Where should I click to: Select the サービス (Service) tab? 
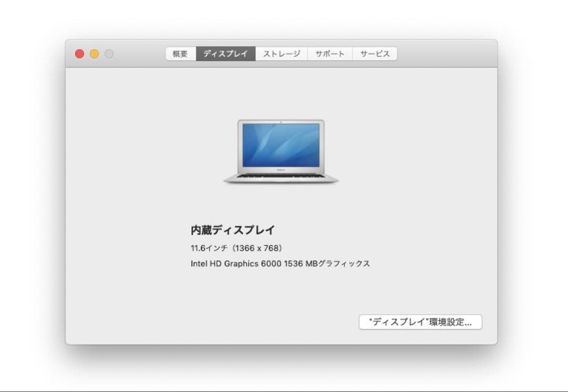(x=374, y=53)
